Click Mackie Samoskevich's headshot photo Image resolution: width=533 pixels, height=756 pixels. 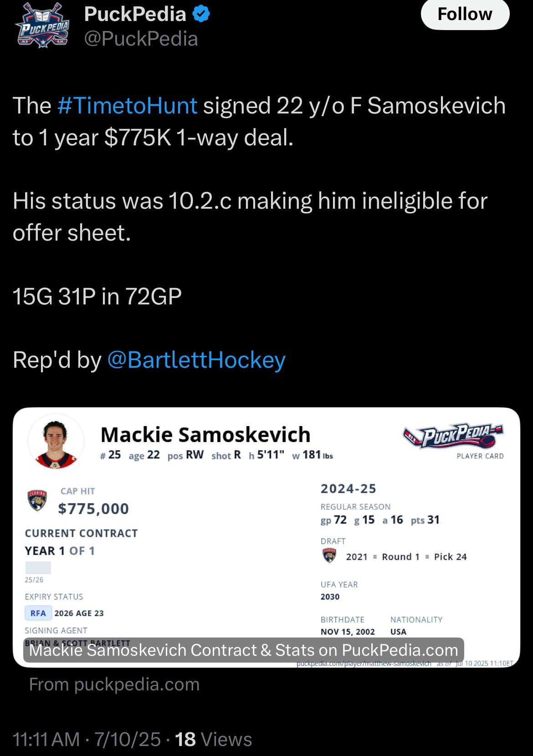click(56, 442)
